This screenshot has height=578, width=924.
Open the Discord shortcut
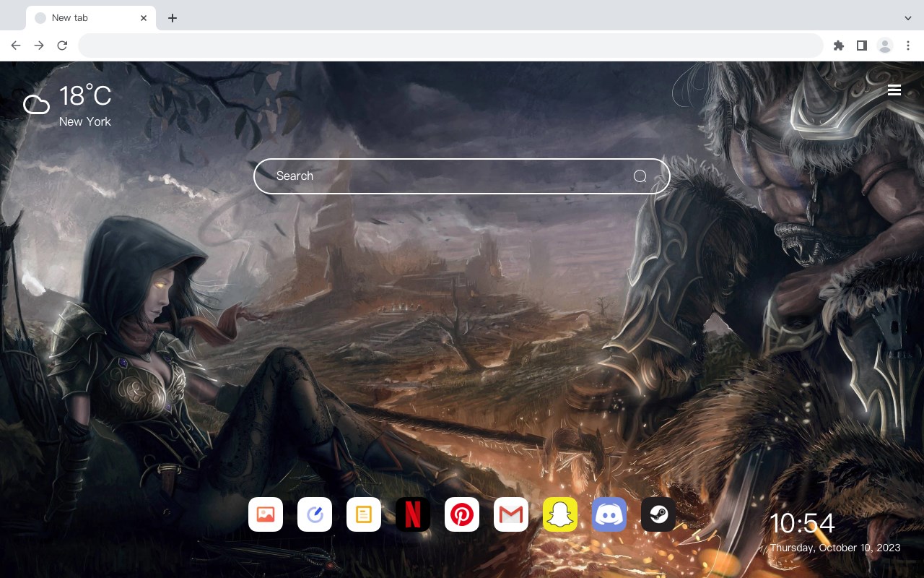609,514
